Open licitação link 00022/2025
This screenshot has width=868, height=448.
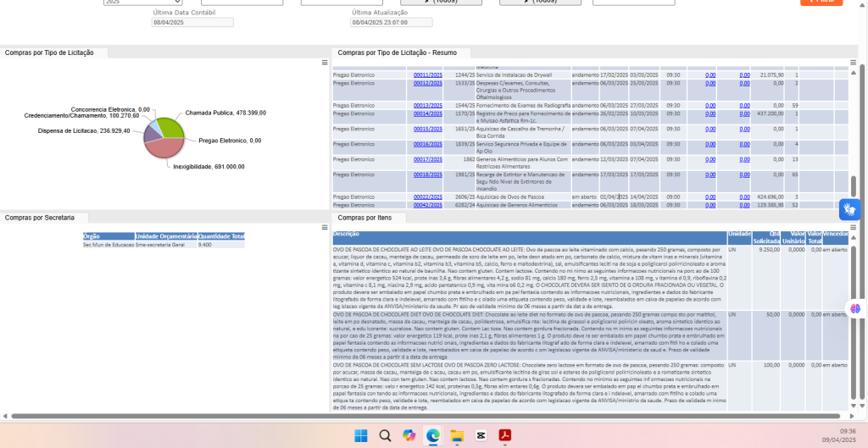428,196
